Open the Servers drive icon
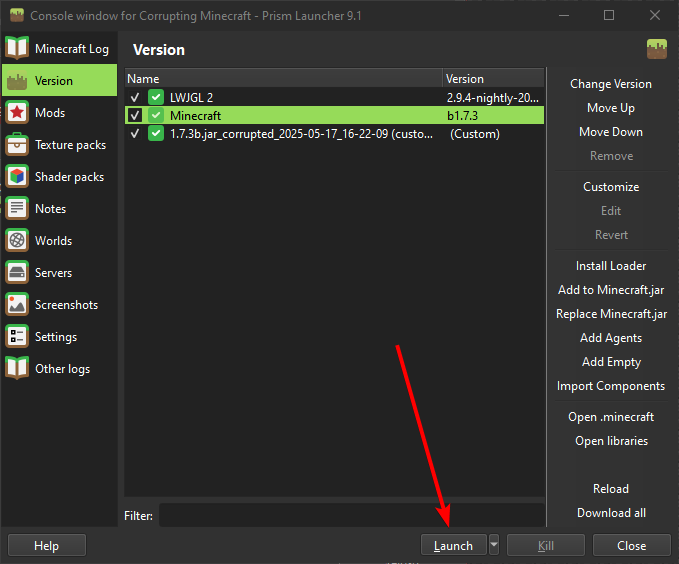The image size is (679, 564). pos(17,272)
